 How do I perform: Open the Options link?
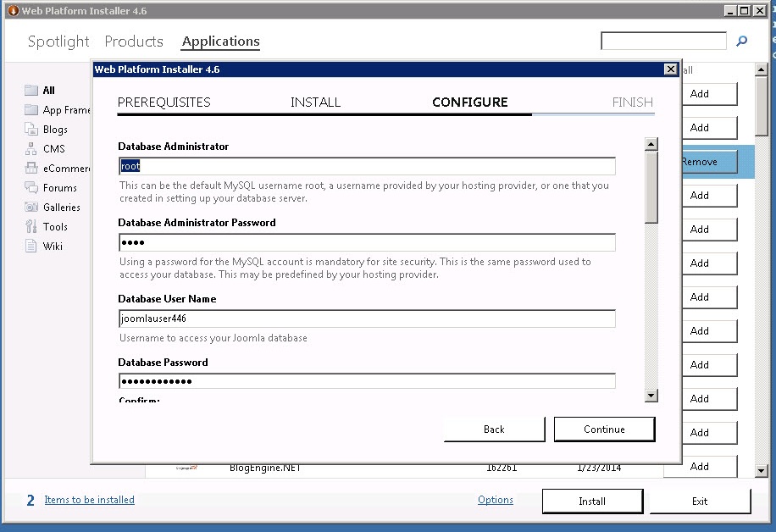coord(496,500)
